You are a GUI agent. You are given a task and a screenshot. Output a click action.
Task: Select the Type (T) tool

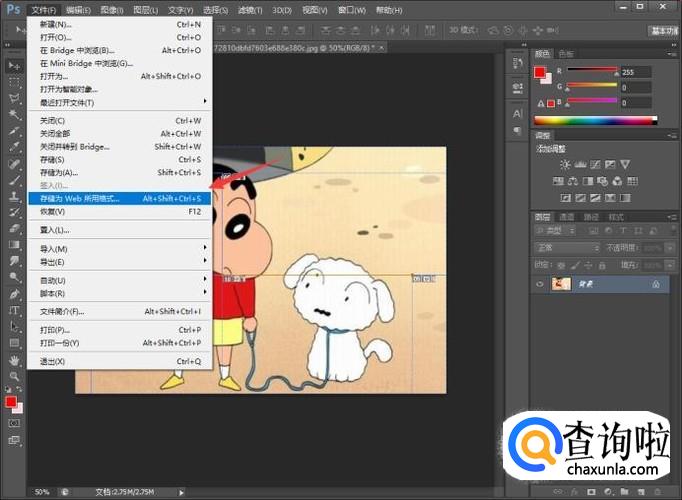coord(14,311)
